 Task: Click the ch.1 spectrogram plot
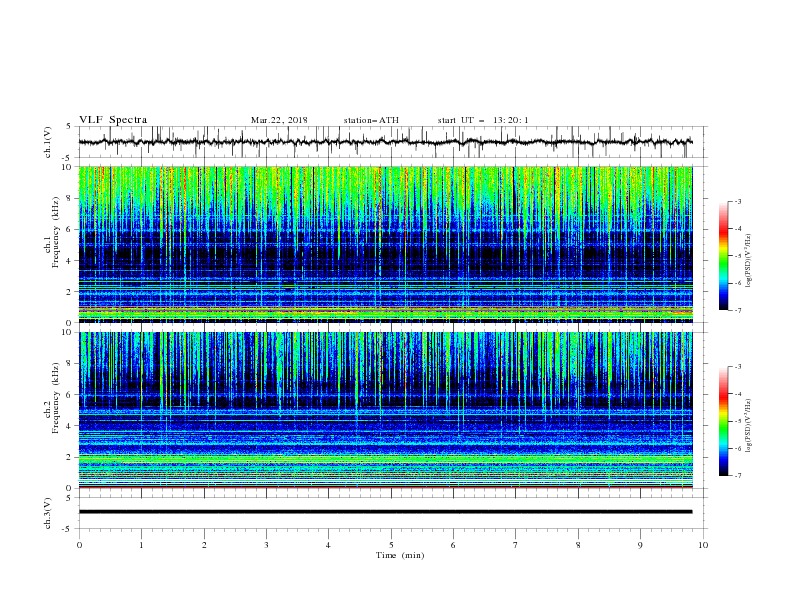point(385,244)
